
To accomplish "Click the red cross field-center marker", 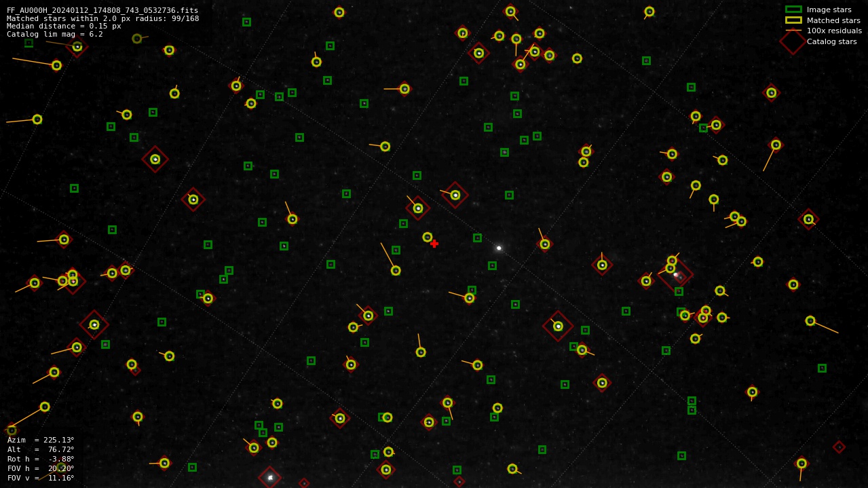I will coord(434,244).
